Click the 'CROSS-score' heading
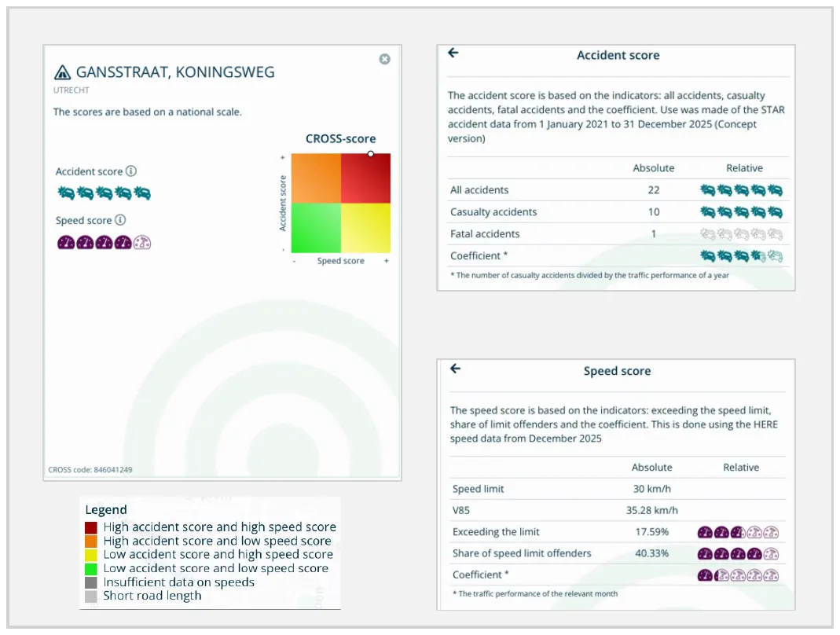The height and width of the screenshot is (635, 840). click(x=341, y=139)
